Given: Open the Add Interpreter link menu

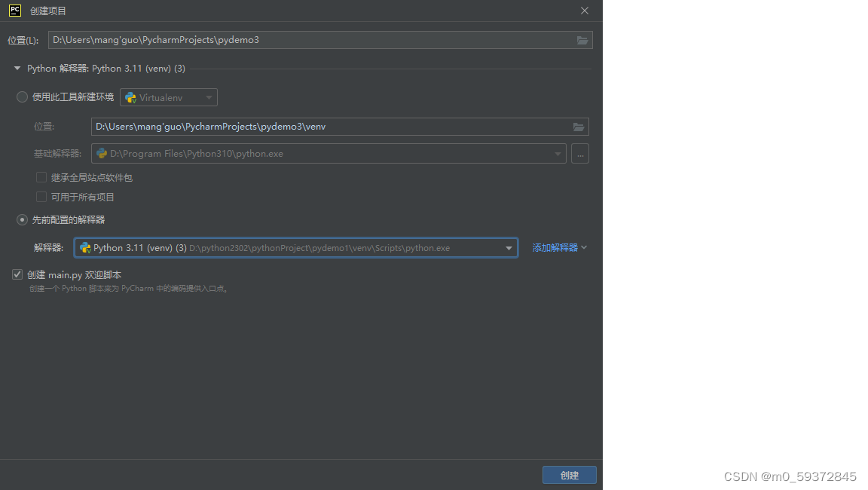Looking at the screenshot, I should click(559, 247).
